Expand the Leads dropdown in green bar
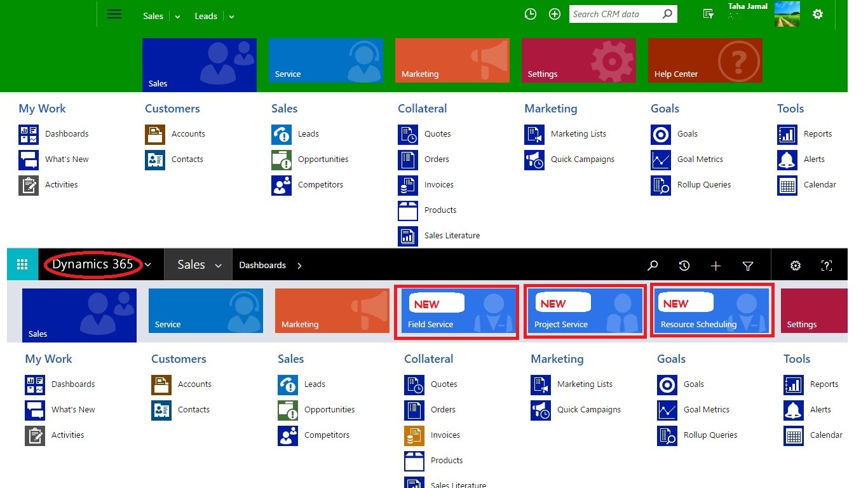This screenshot has width=868, height=488. pos(231,17)
